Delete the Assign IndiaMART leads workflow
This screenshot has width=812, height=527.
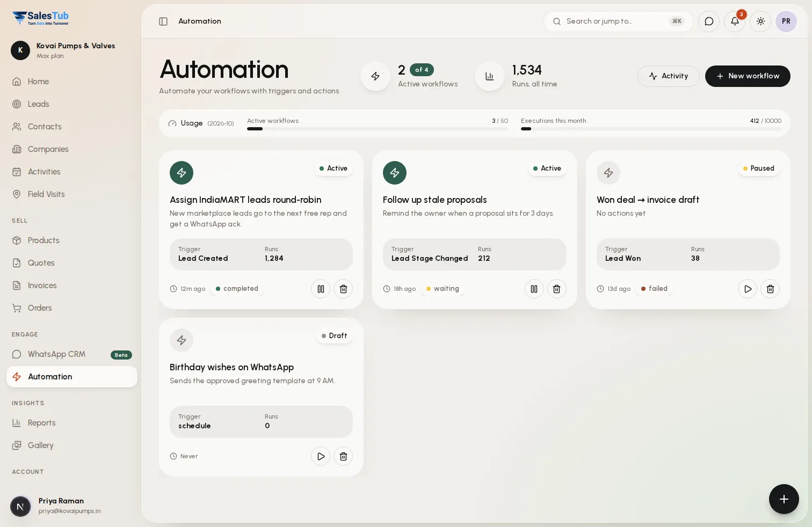coord(343,289)
